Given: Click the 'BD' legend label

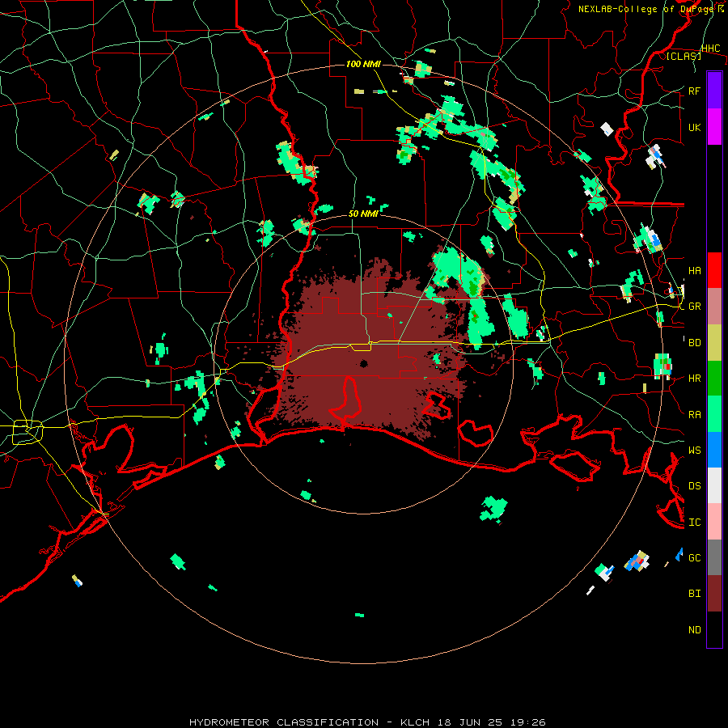Looking at the screenshot, I should coord(695,343).
